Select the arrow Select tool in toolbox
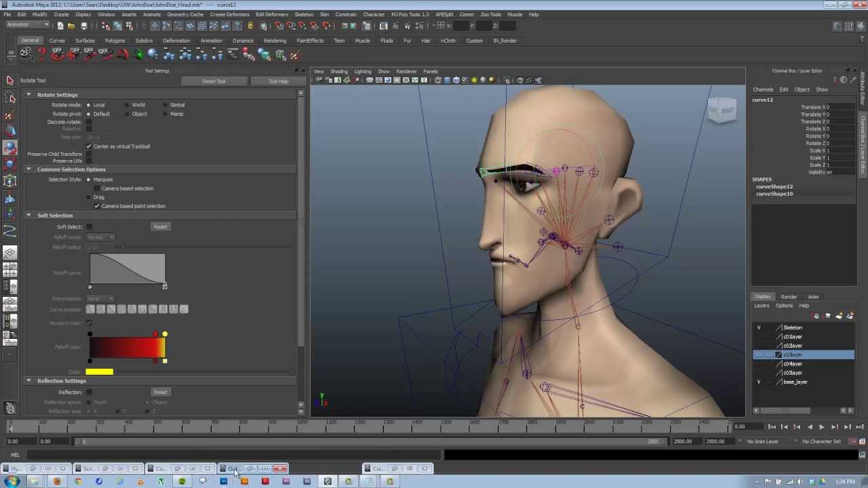The width and height of the screenshot is (868, 488). click(10, 81)
